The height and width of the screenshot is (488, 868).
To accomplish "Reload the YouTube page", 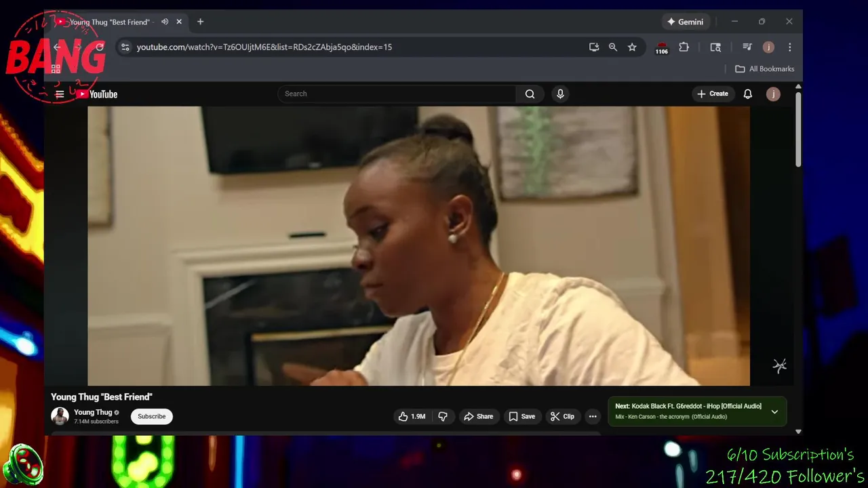I will click(x=100, y=47).
